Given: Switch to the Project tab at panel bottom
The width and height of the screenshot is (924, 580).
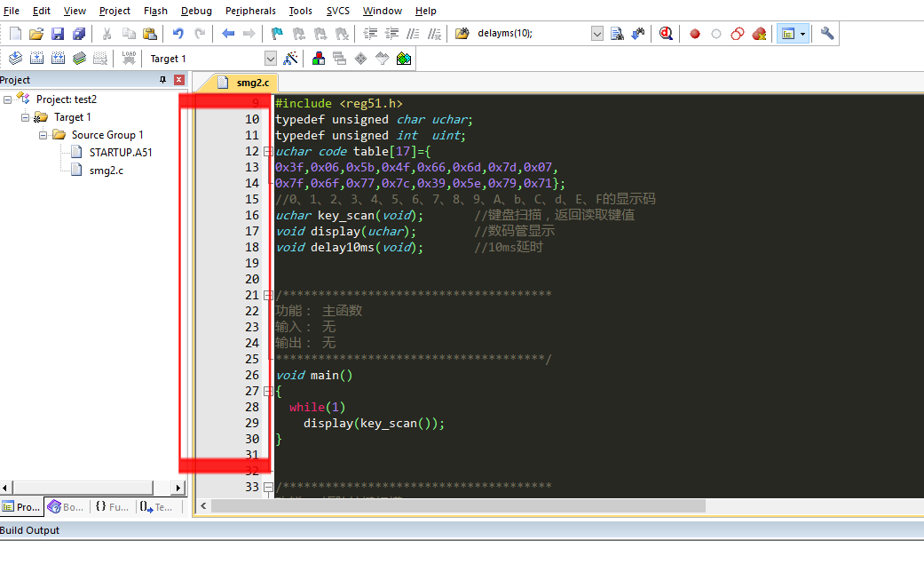Looking at the screenshot, I should (21, 507).
